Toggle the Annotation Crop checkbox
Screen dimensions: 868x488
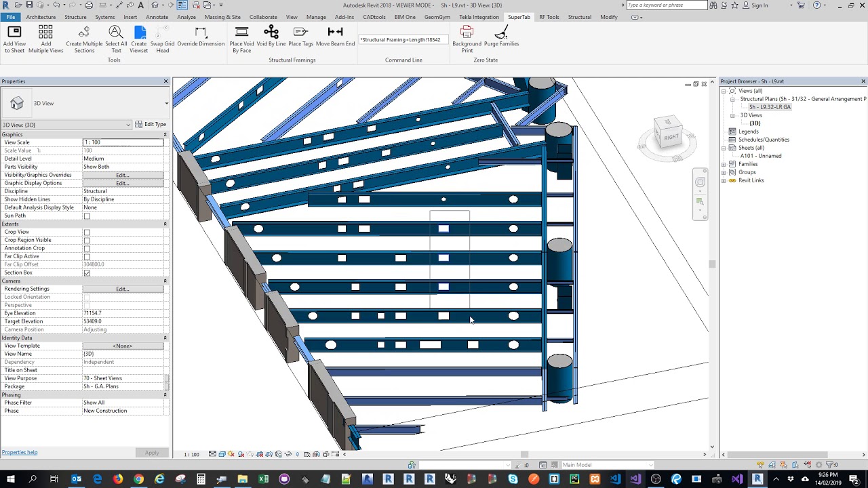tap(87, 249)
